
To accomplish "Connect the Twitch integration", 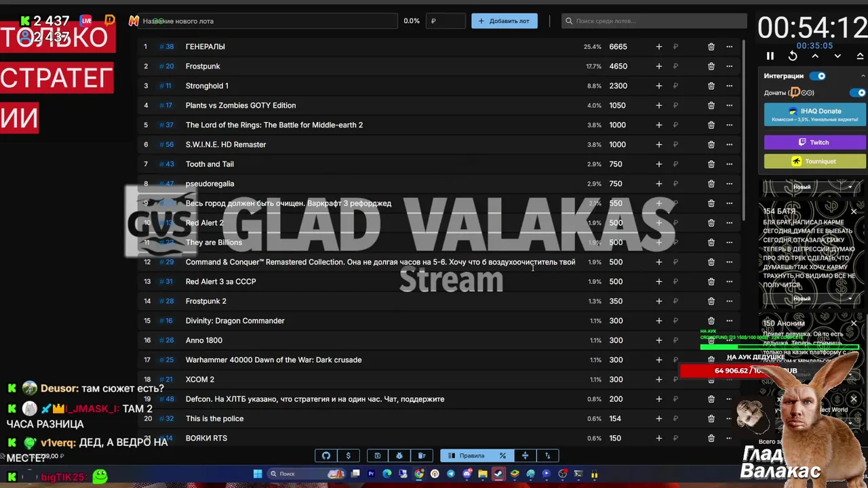I will click(815, 142).
